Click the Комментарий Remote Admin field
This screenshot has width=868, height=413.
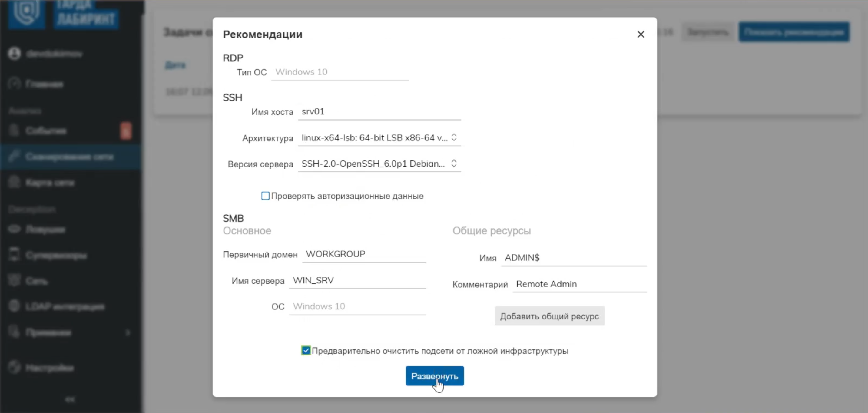(x=579, y=284)
